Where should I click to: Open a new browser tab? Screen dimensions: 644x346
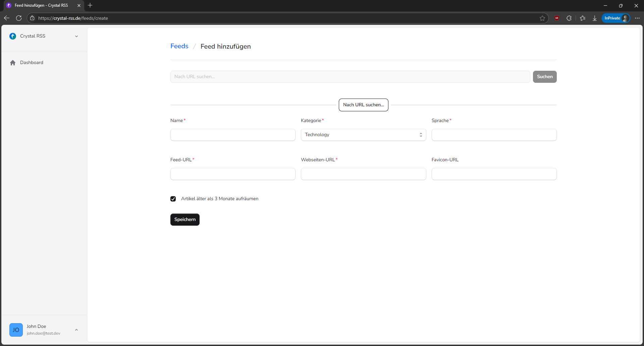[90, 5]
